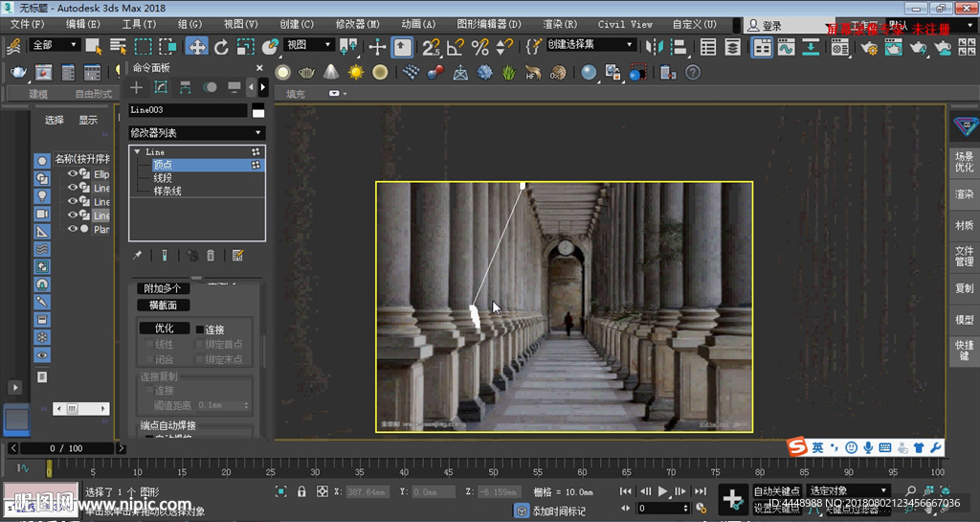
Task: Toggle Display Shapes filter in explorer
Action: point(42,178)
